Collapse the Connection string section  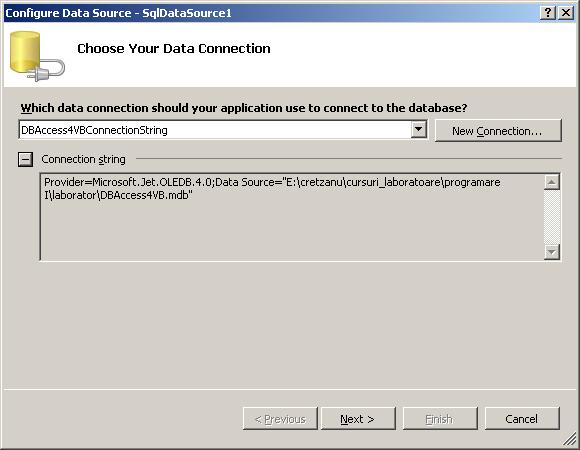(x=25, y=159)
